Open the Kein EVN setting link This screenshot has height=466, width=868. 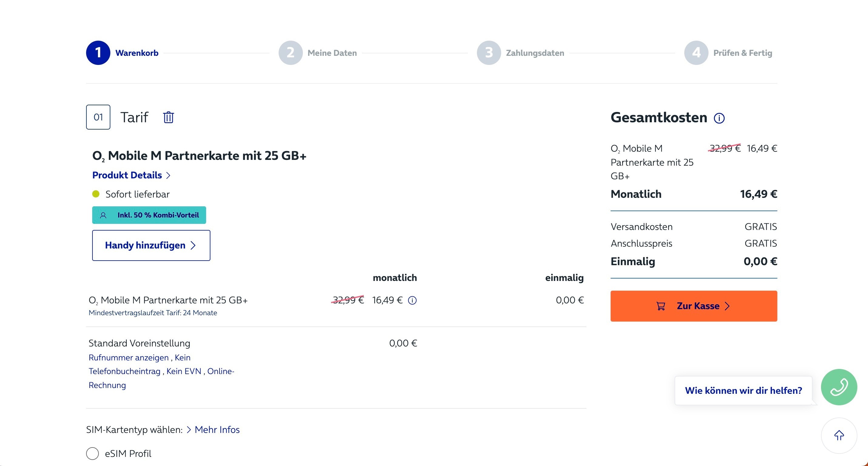point(184,371)
